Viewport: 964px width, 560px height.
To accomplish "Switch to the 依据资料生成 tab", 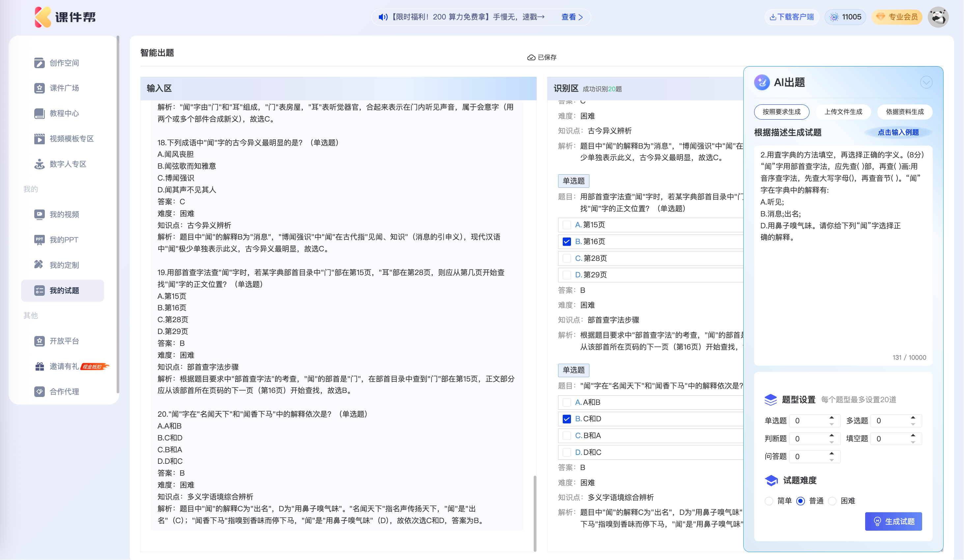I will [x=904, y=112].
